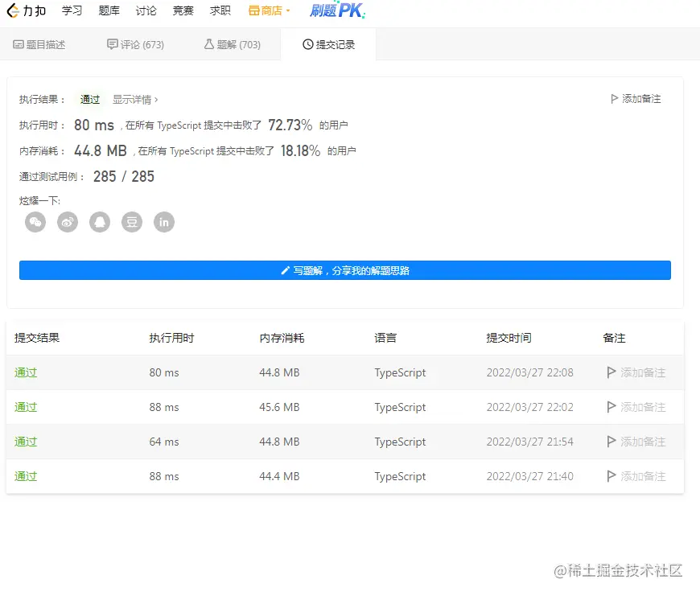This screenshot has width=700, height=596.
Task: Add note to the 22:08 submission
Action: (636, 372)
